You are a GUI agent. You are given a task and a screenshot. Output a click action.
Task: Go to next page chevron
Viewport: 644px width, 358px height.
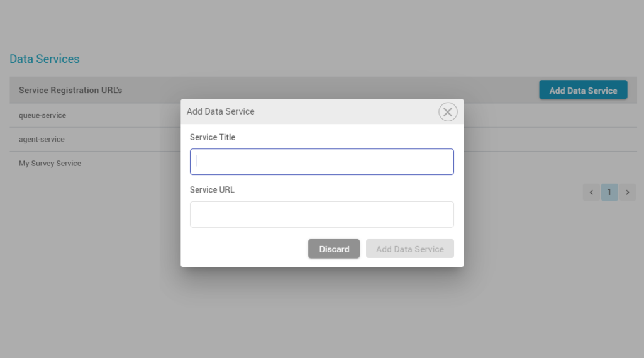(x=628, y=192)
